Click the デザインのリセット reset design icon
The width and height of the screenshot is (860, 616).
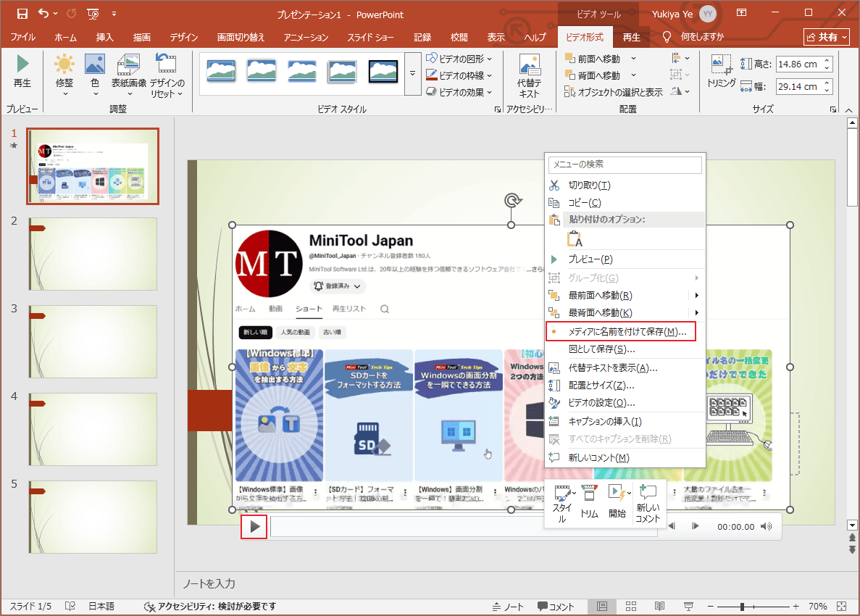tap(166, 64)
